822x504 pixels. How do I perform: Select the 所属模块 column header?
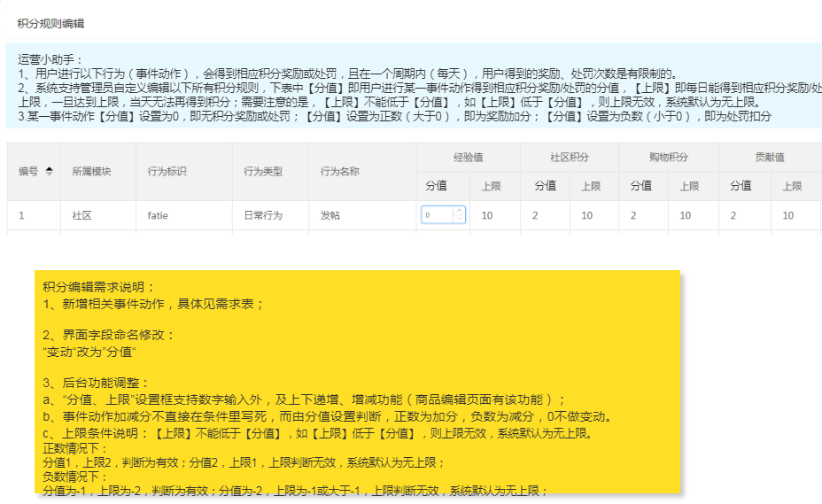coord(91,171)
